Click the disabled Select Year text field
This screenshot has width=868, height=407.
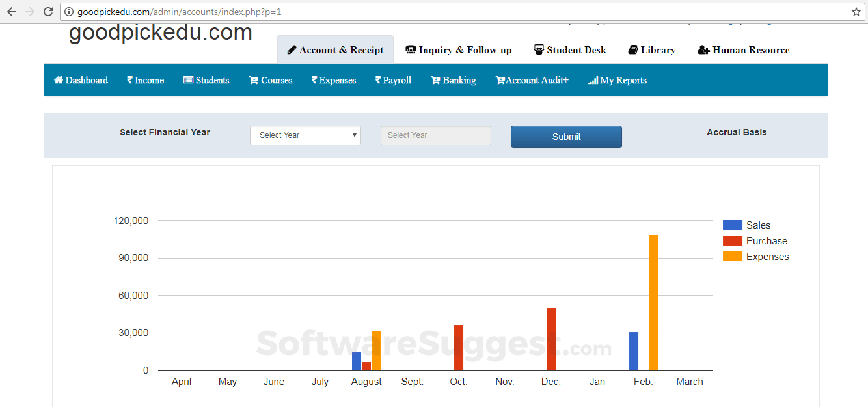tap(436, 135)
